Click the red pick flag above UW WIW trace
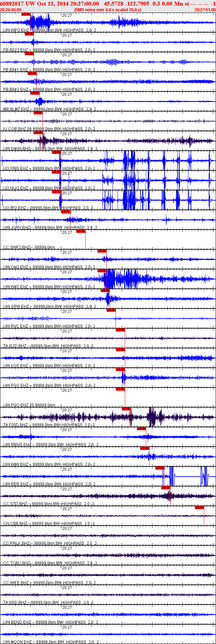 (x=145, y=448)
